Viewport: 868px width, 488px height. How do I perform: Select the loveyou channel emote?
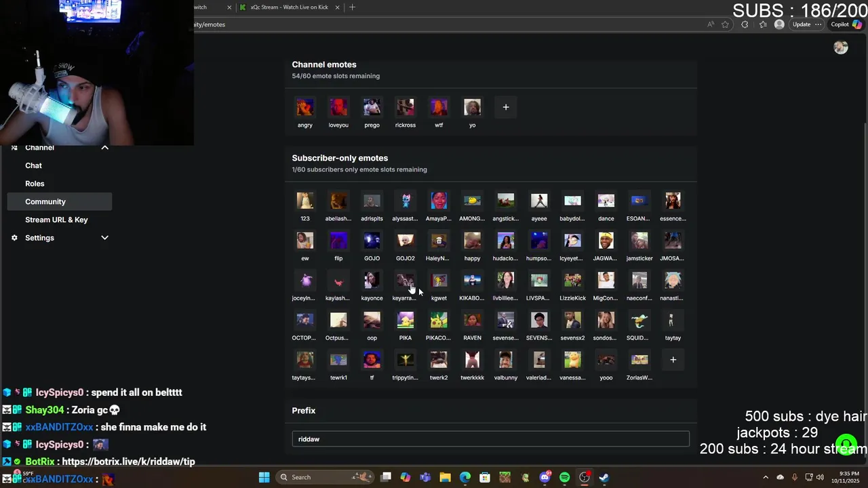pos(338,107)
